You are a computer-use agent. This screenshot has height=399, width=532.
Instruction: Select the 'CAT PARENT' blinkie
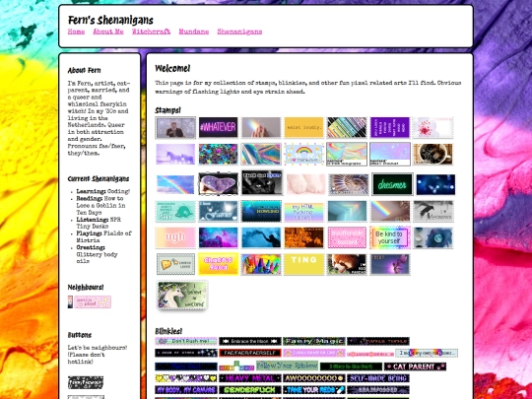point(415,366)
